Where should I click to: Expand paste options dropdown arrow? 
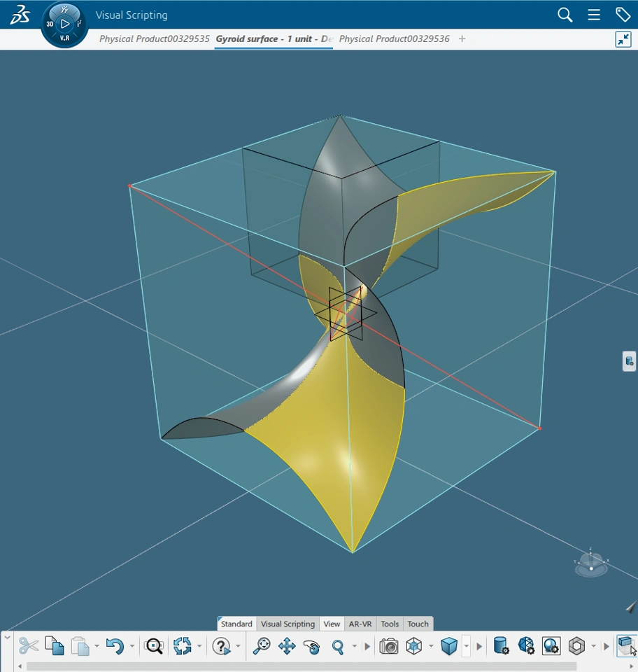click(x=97, y=646)
